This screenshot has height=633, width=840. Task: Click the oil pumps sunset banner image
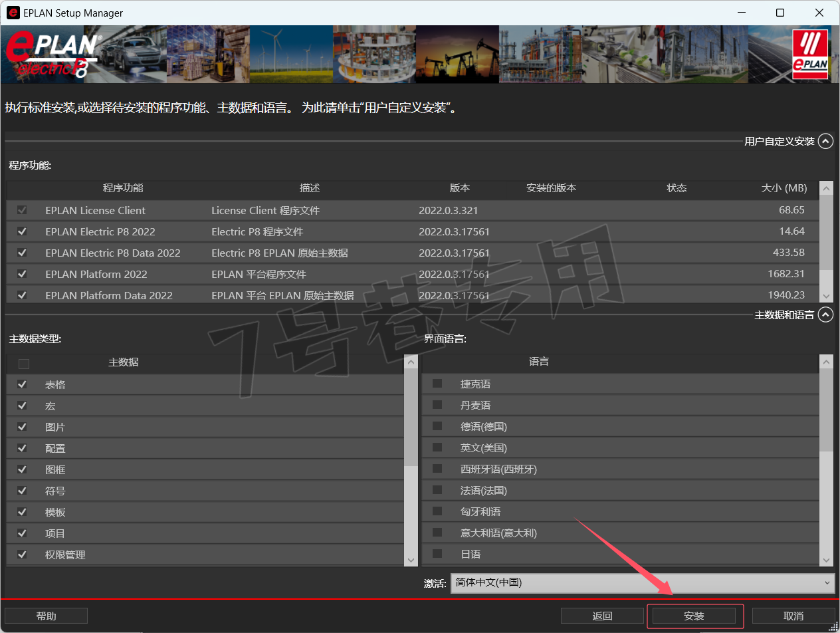pyautogui.click(x=457, y=55)
